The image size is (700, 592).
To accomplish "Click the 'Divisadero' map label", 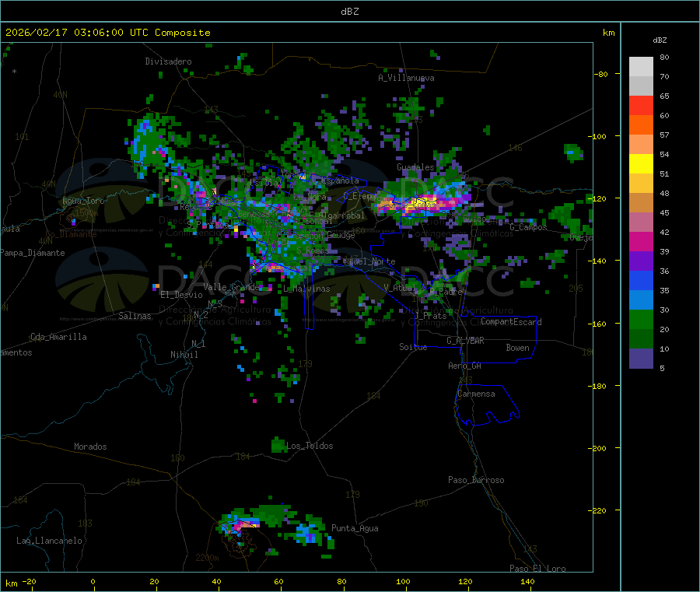I will [x=168, y=61].
